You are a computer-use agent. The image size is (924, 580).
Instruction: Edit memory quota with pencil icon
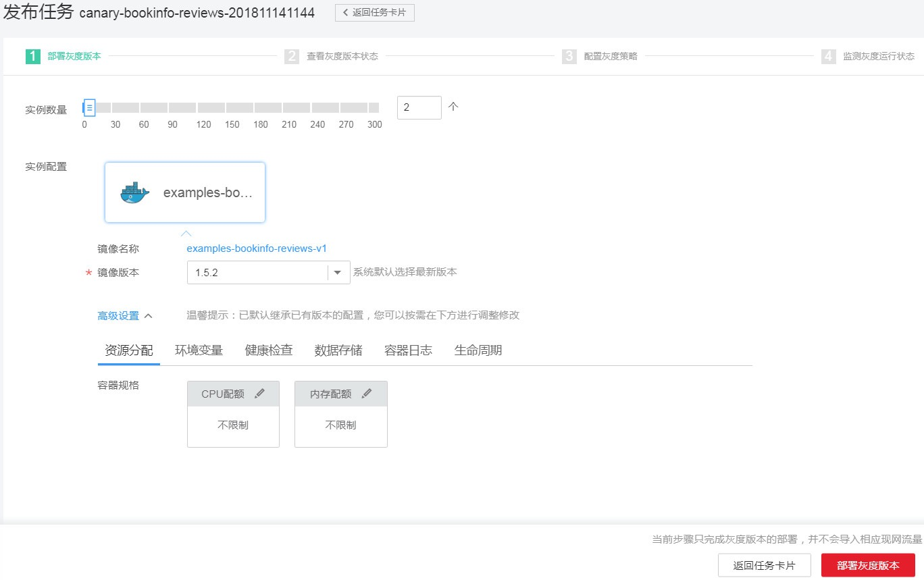[367, 394]
